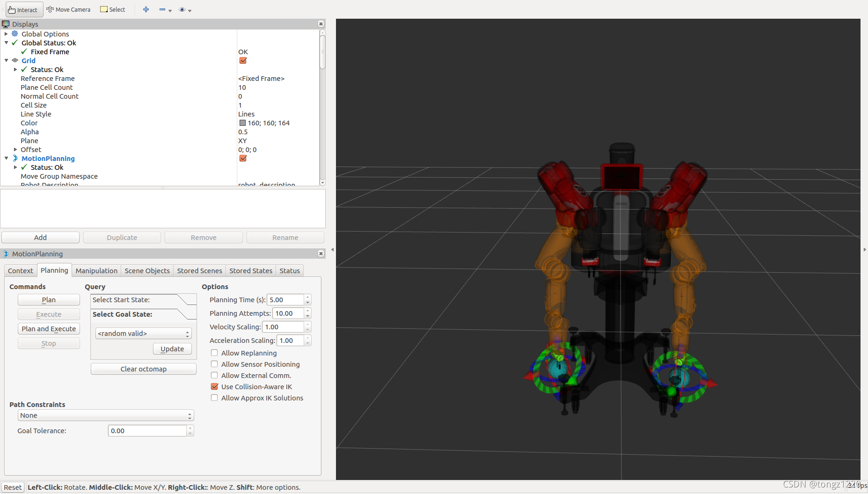Viewport: 868px width, 494px height.
Task: Click the blue plus add-tool icon
Action: pyautogui.click(x=146, y=9)
